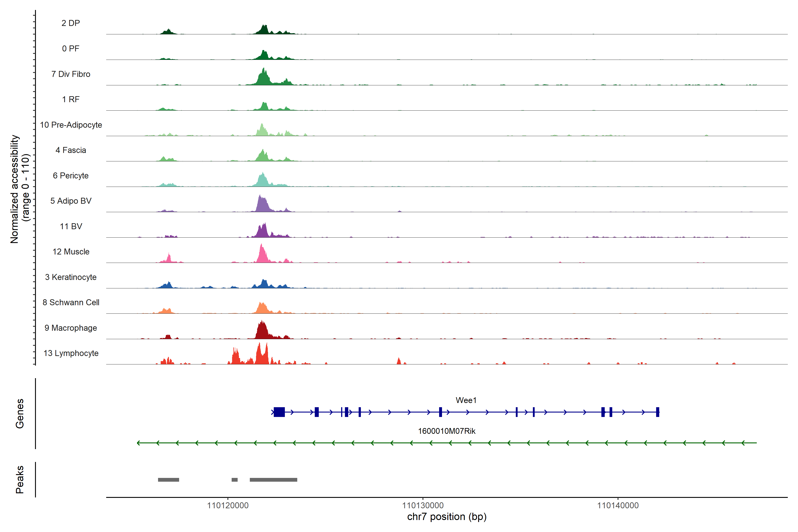Click the small middle gray peak bar
This screenshot has height=532, width=798.
(235, 480)
